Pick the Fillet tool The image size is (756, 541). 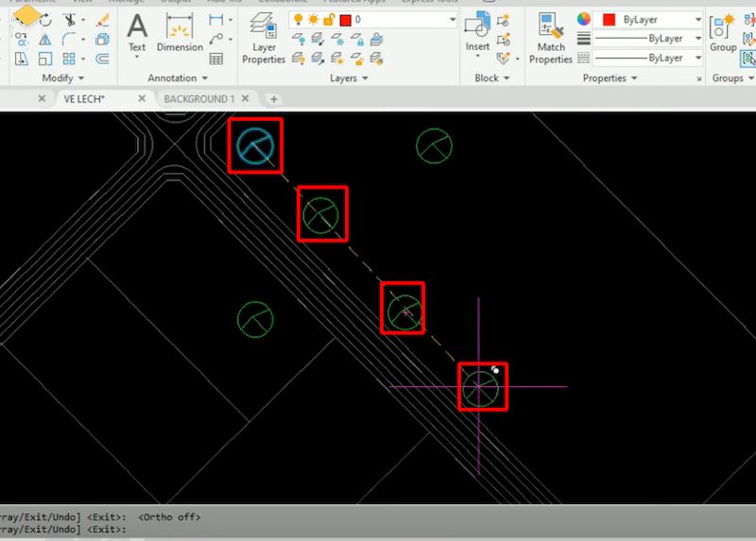click(x=69, y=39)
